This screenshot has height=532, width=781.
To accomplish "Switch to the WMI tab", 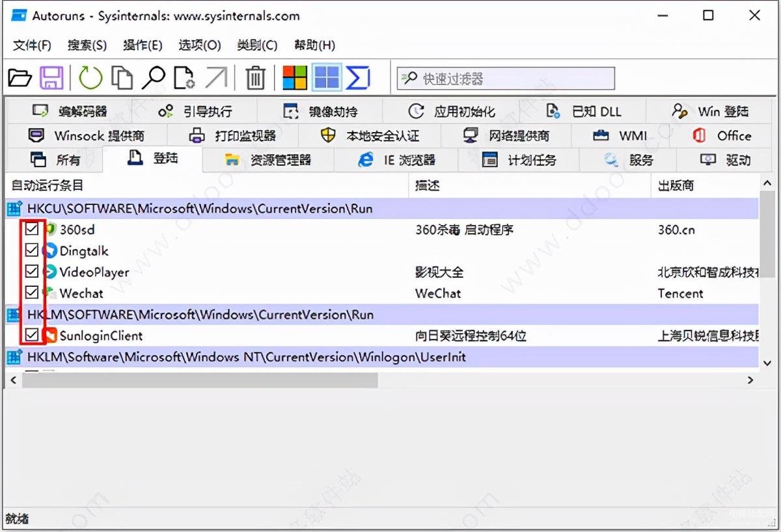I will tap(620, 136).
